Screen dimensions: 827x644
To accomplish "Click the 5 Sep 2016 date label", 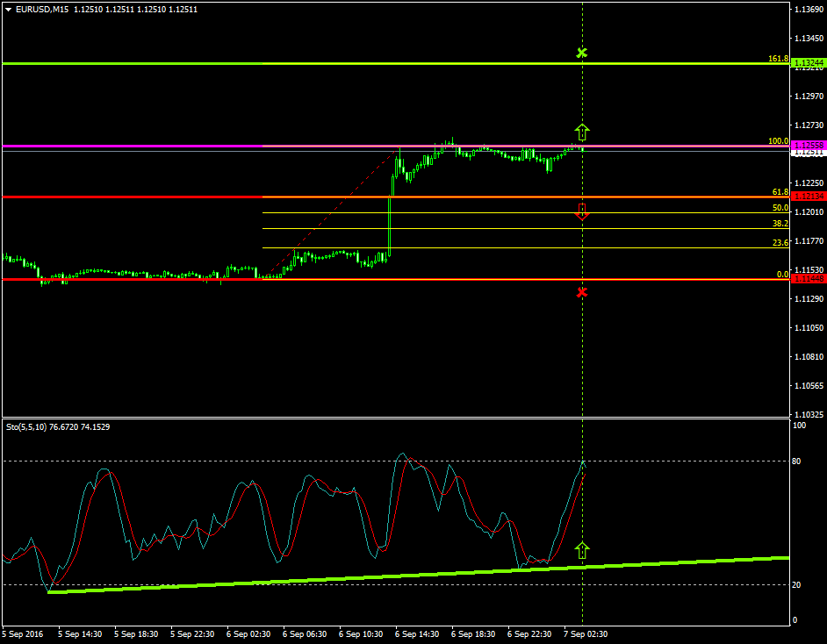I will (x=24, y=633).
